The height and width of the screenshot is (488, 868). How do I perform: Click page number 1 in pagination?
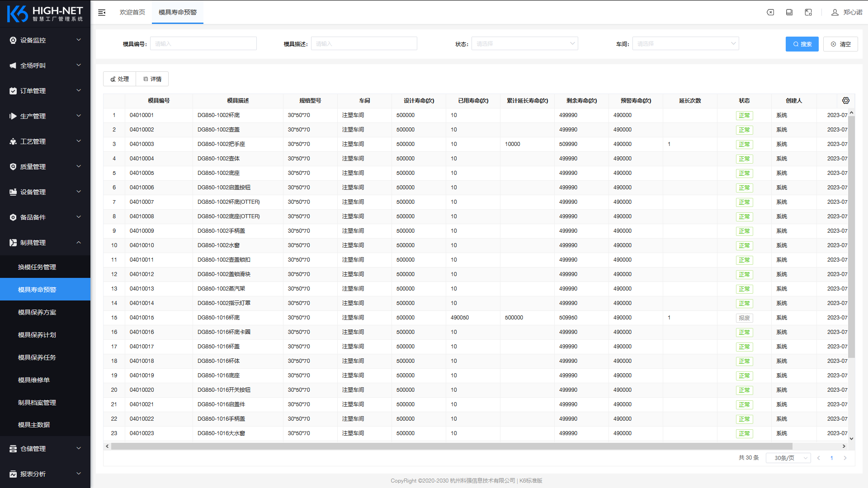click(x=831, y=458)
